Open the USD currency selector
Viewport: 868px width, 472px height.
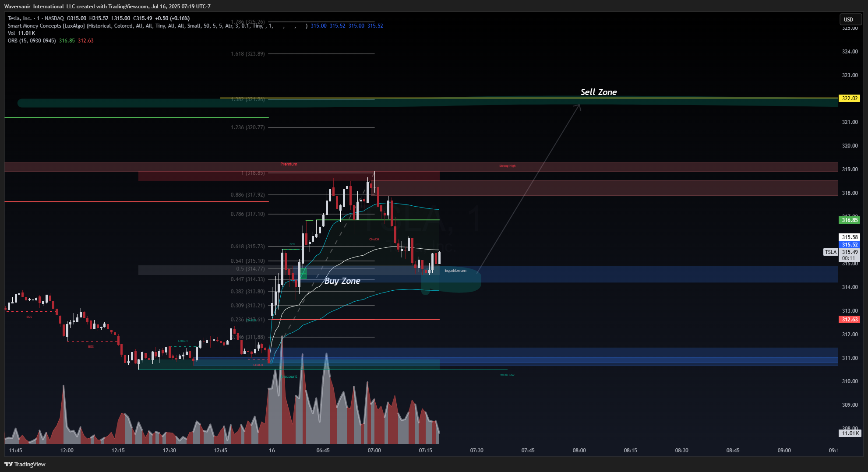tap(850, 19)
